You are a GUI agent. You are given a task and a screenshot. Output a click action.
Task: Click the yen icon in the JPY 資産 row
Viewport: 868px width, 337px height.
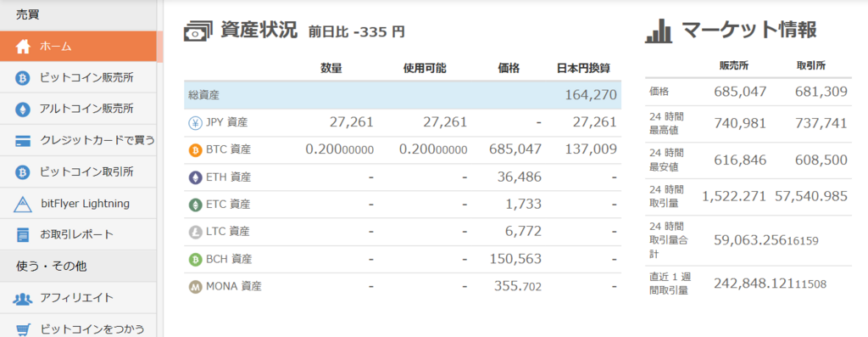pyautogui.click(x=196, y=123)
